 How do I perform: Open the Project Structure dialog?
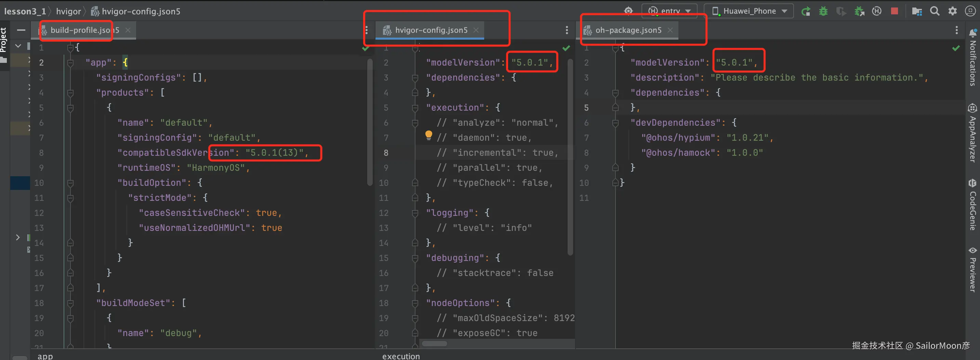coord(917,11)
